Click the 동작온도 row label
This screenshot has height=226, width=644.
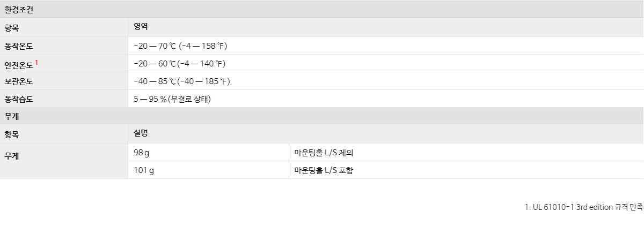pyautogui.click(x=19, y=46)
